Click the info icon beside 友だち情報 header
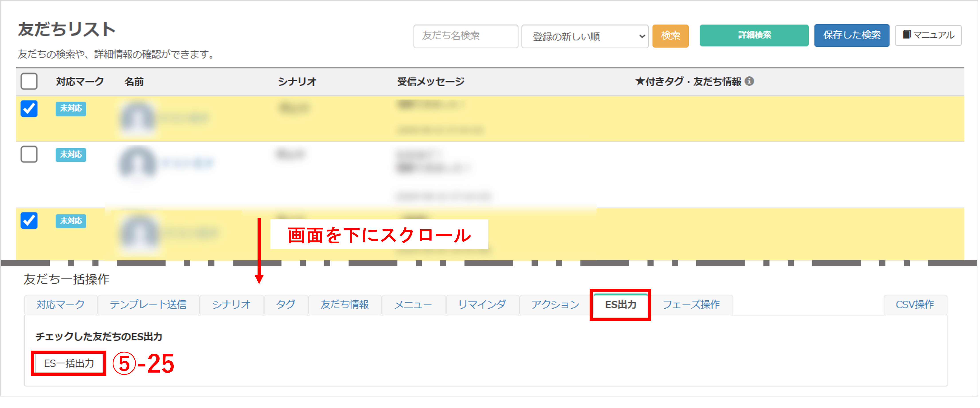Viewport: 980px width, 408px height. (749, 81)
